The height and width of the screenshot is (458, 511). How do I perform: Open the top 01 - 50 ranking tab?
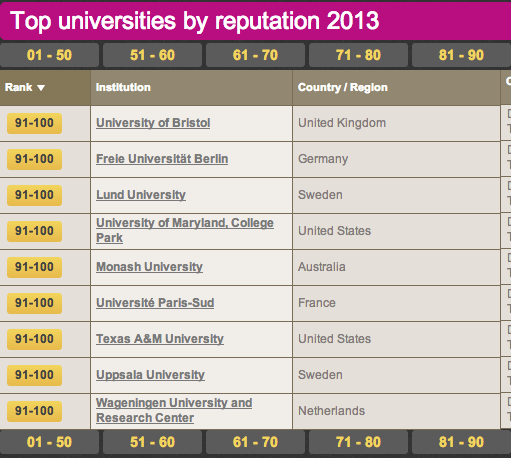point(49,55)
